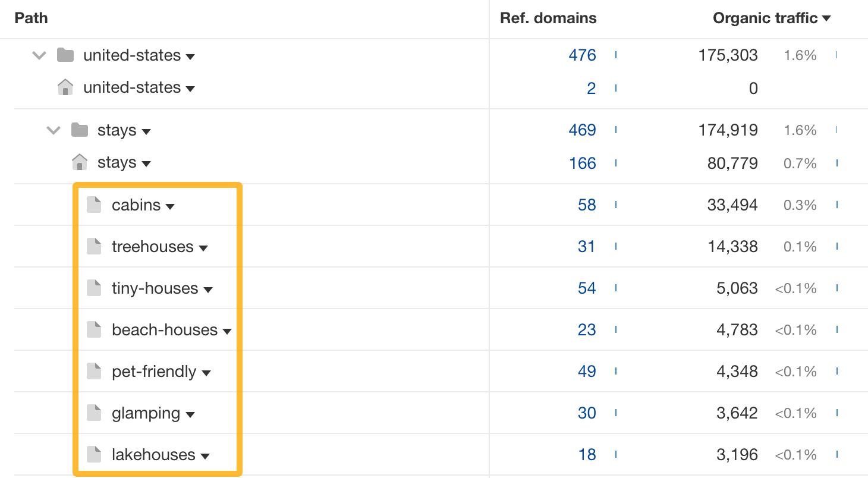The image size is (868, 478).
Task: Open 54 referring domains for tiny-houses
Action: pos(587,288)
